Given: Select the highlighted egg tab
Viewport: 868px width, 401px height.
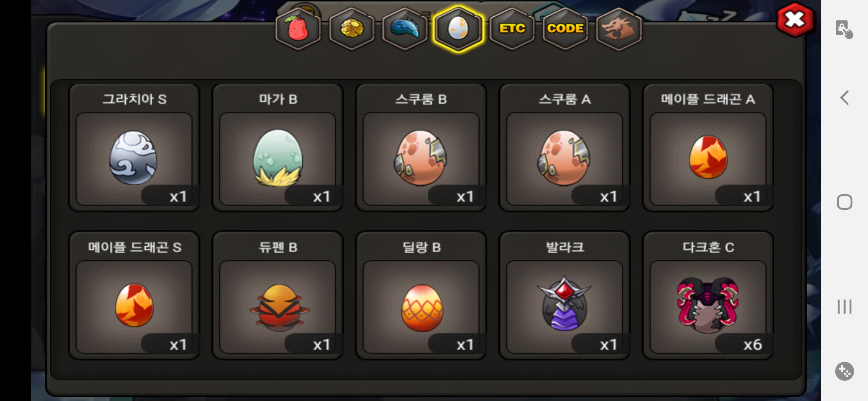Looking at the screenshot, I should [x=458, y=29].
